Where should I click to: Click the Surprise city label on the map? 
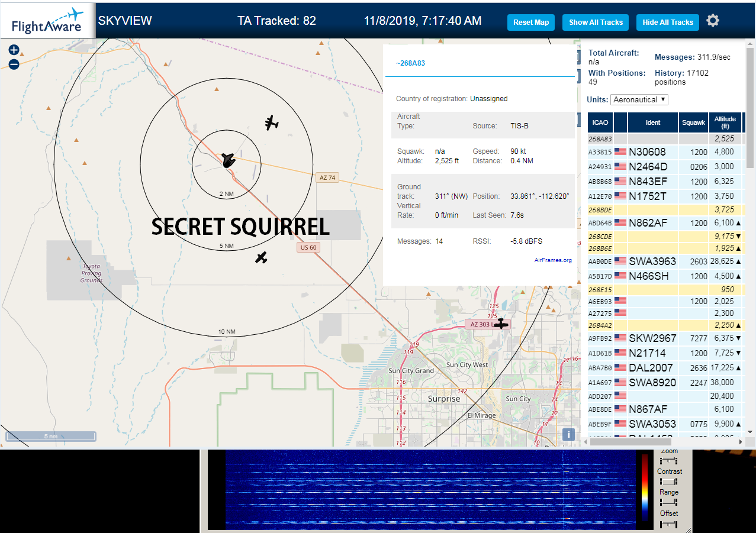[x=444, y=399]
